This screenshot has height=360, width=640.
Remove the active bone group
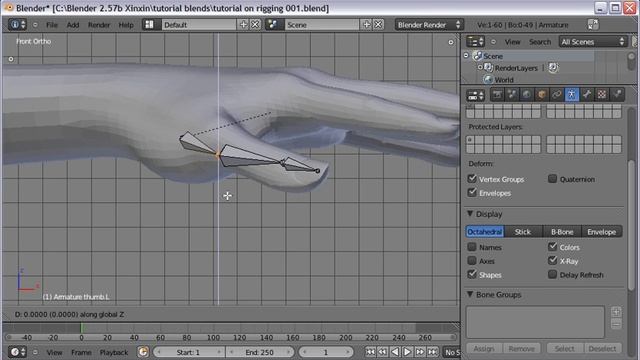tap(616, 324)
